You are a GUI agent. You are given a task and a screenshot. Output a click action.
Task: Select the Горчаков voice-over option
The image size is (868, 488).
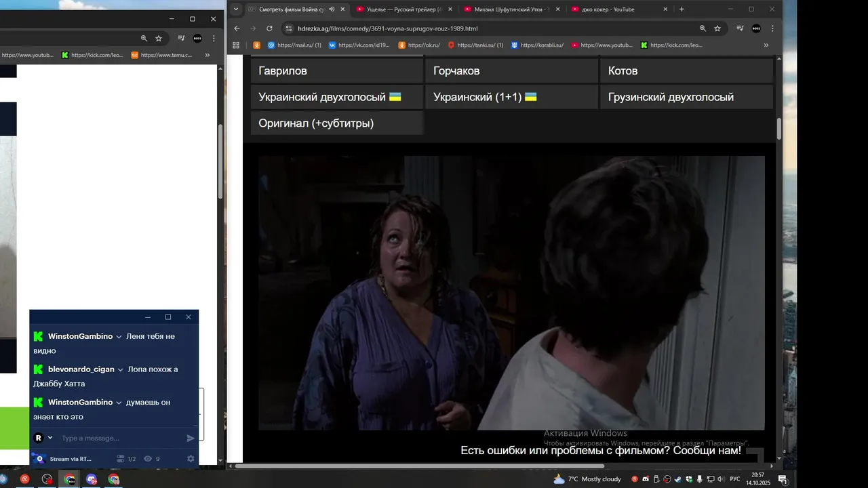click(512, 70)
